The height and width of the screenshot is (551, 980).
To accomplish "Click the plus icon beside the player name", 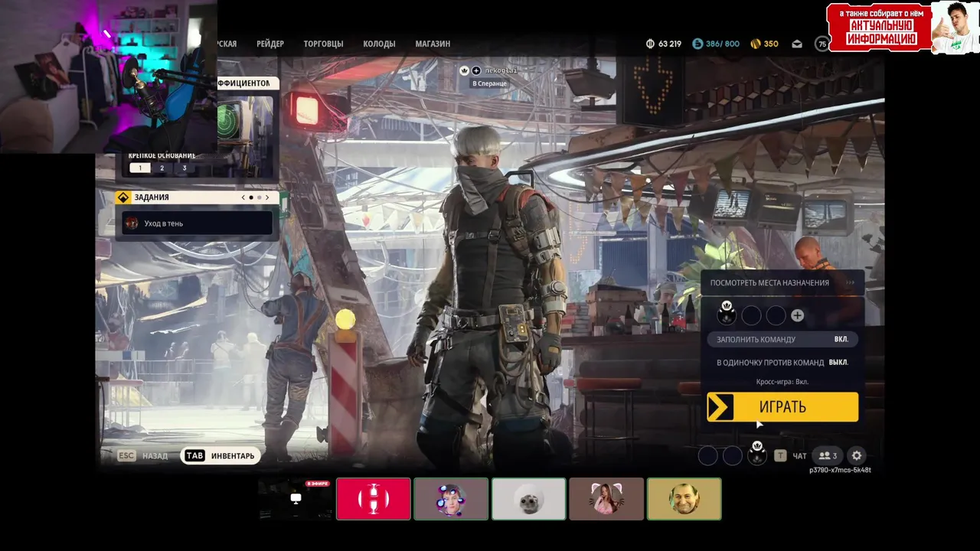I will [476, 70].
